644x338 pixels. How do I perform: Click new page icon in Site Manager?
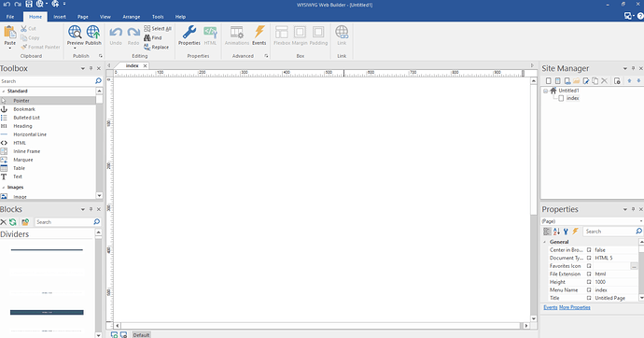(x=548, y=81)
